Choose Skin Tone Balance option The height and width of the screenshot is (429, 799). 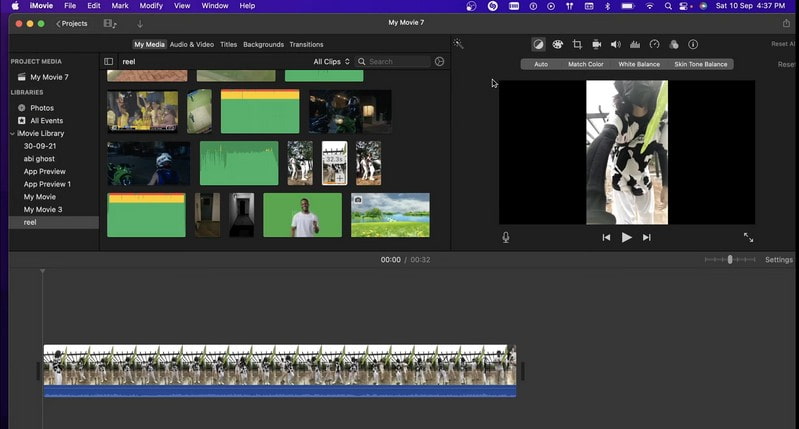pos(701,64)
